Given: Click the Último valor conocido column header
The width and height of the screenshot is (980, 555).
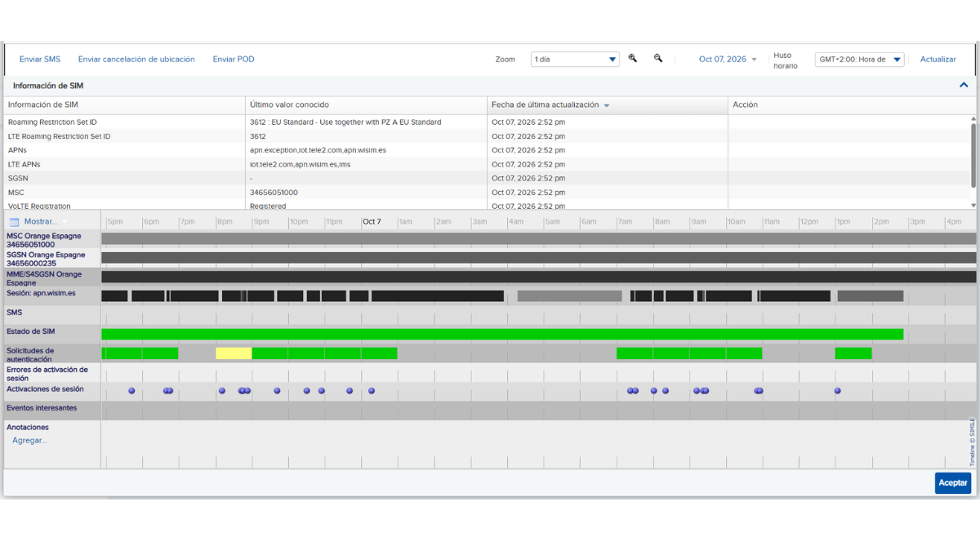Looking at the screenshot, I should click(366, 104).
